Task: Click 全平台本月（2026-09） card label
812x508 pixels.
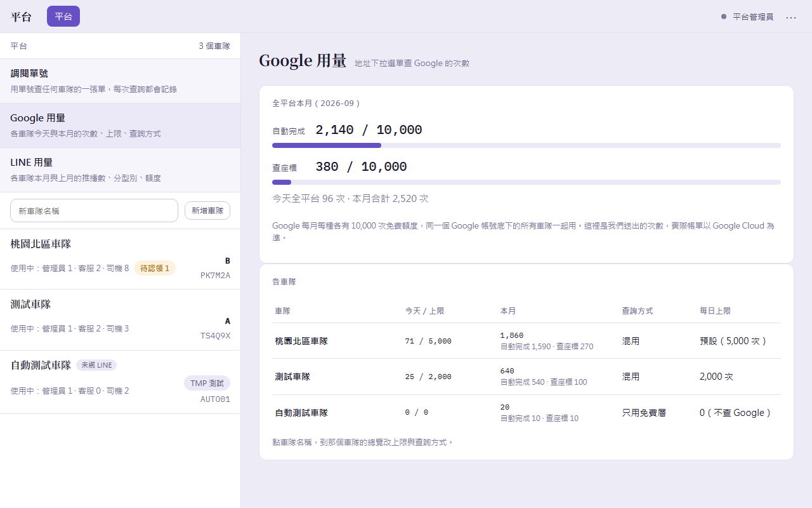Action: 317,103
